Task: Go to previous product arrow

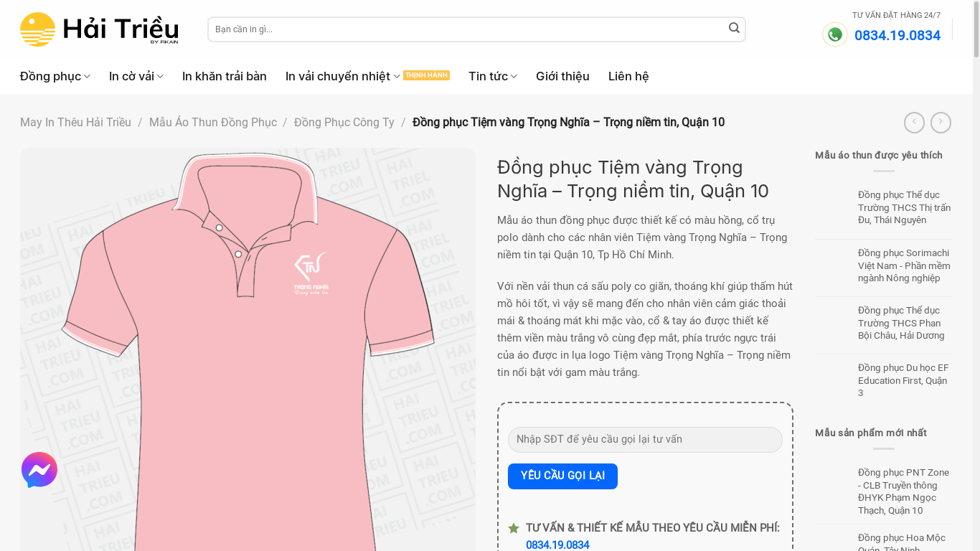Action: 914,123
